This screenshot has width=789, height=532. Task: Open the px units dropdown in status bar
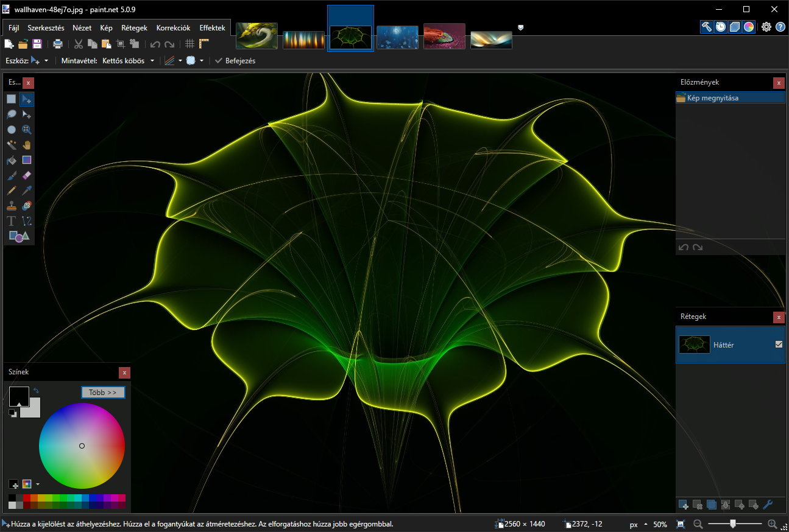(x=638, y=524)
